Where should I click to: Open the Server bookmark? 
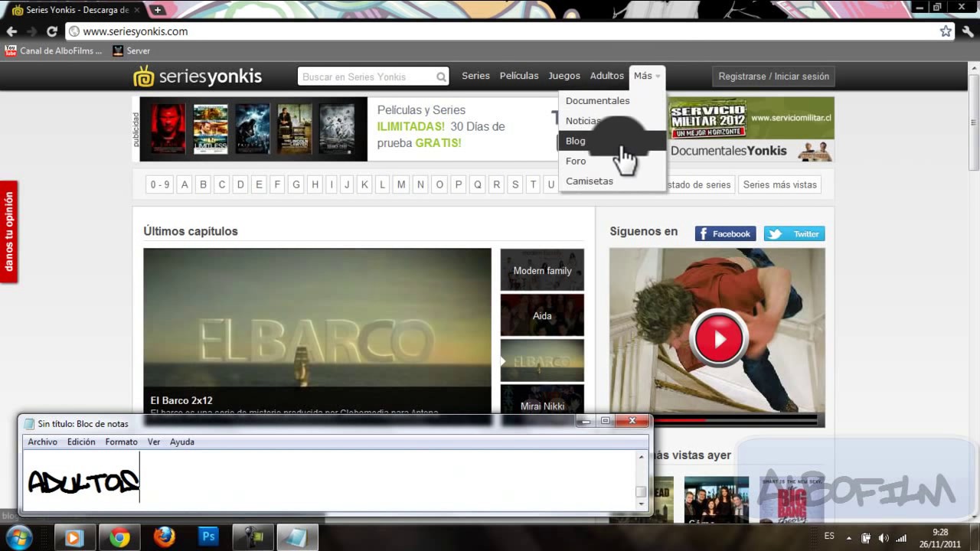point(132,51)
